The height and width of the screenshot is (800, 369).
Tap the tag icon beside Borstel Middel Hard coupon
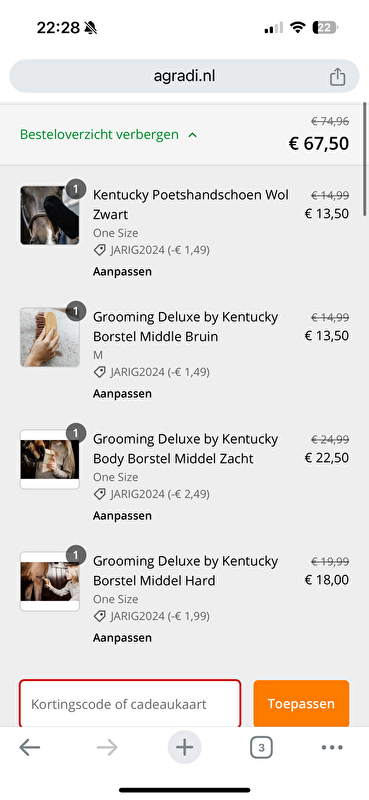tap(100, 616)
